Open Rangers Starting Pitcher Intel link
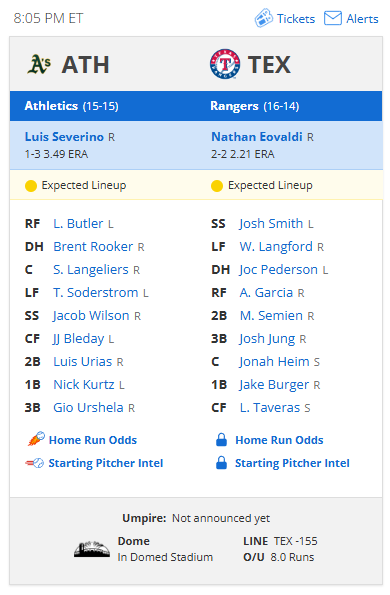This screenshot has height=595, width=390. (x=292, y=463)
